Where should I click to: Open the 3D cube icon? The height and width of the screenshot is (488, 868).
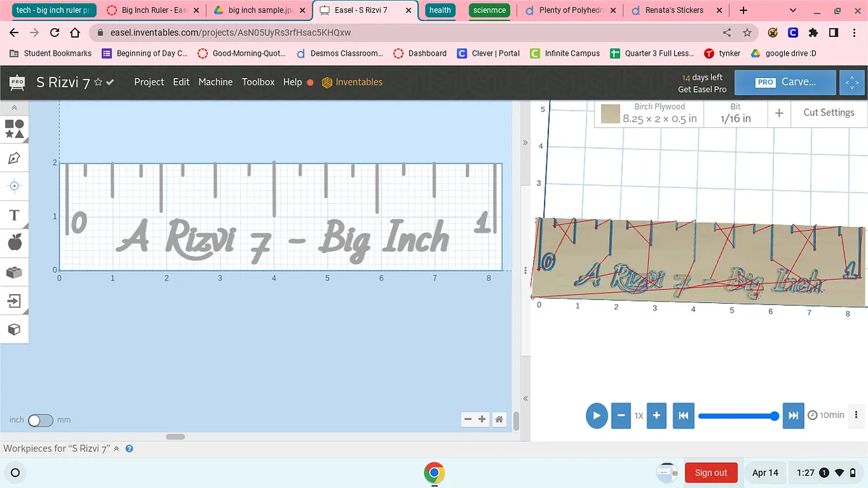[x=14, y=330]
